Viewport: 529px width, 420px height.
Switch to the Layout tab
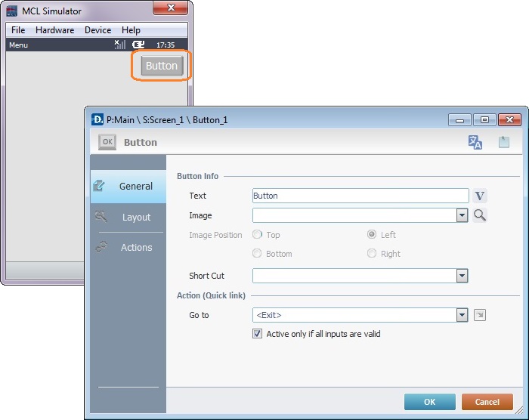point(136,217)
